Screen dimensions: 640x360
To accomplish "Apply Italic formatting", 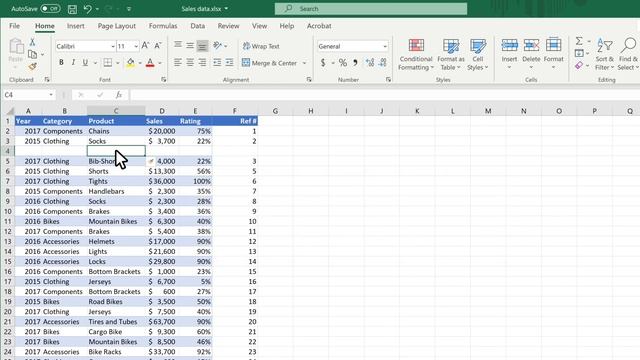I will coord(73,62).
